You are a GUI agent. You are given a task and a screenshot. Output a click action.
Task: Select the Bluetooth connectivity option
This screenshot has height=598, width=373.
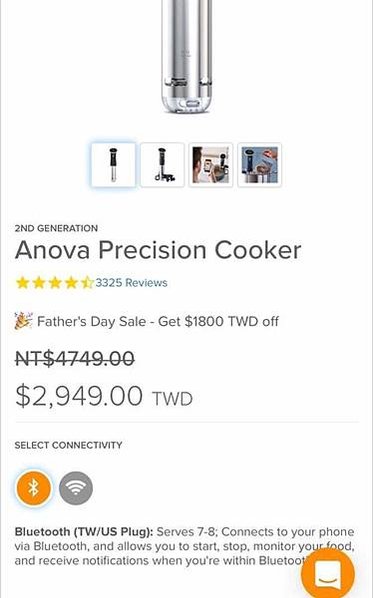click(x=34, y=488)
